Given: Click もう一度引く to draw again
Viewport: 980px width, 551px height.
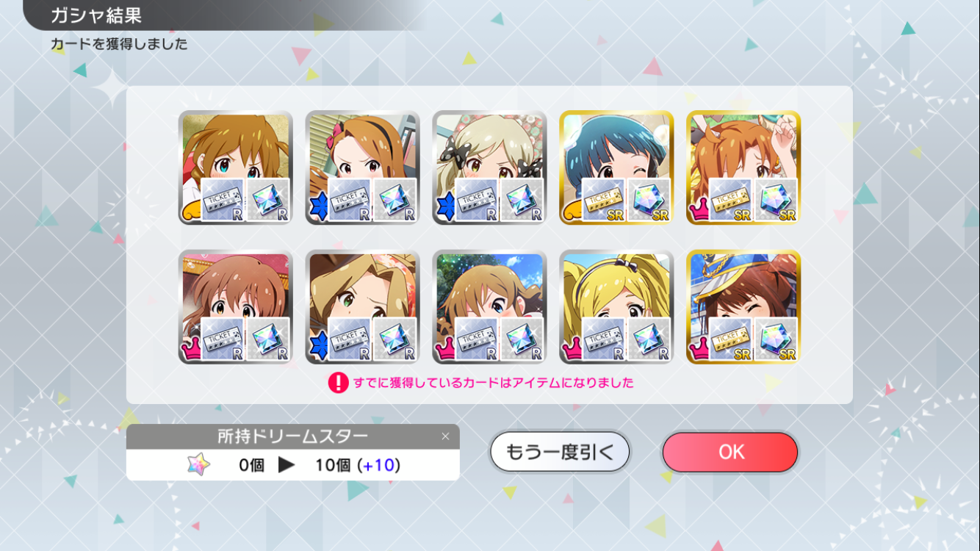Looking at the screenshot, I should point(560,452).
